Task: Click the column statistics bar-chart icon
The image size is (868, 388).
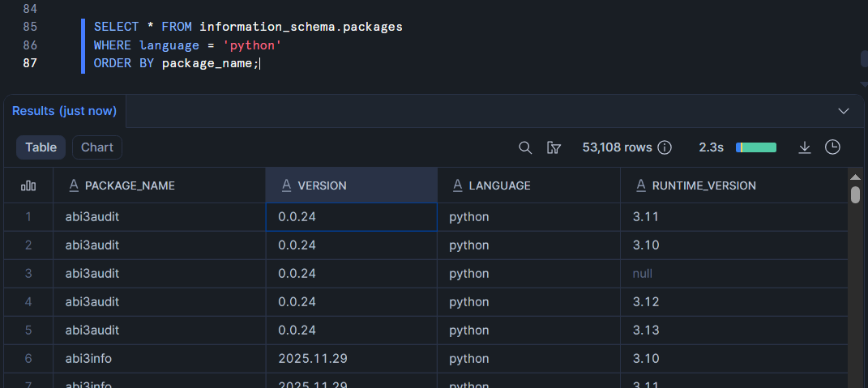Action: [28, 185]
